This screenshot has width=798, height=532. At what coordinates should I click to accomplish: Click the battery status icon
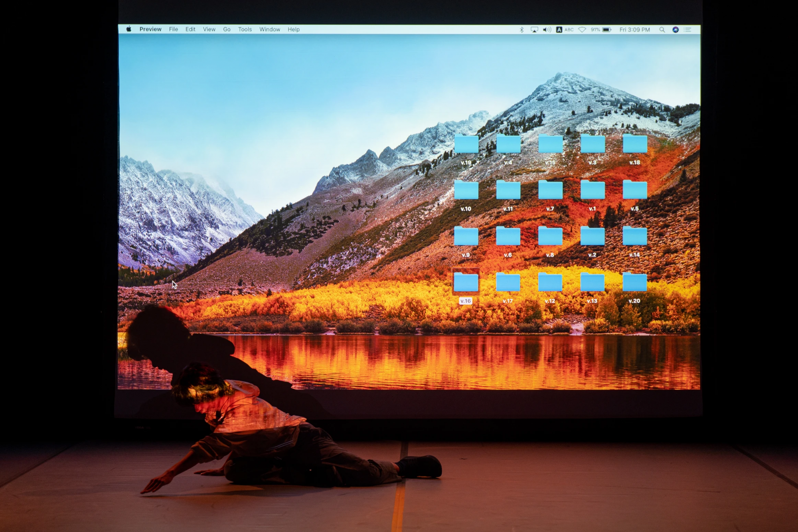607,30
